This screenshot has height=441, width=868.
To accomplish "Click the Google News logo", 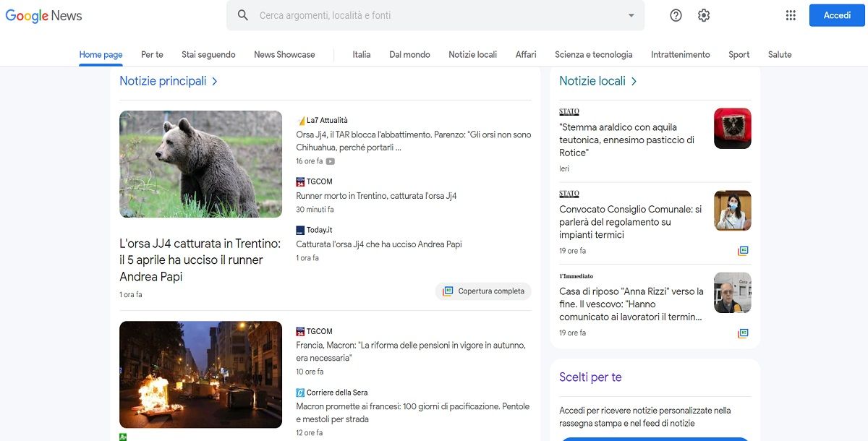I will (43, 15).
